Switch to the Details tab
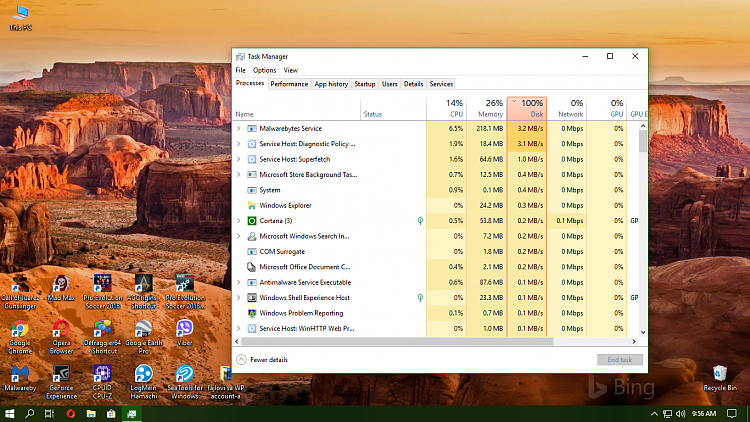The image size is (750, 422). pyautogui.click(x=413, y=84)
